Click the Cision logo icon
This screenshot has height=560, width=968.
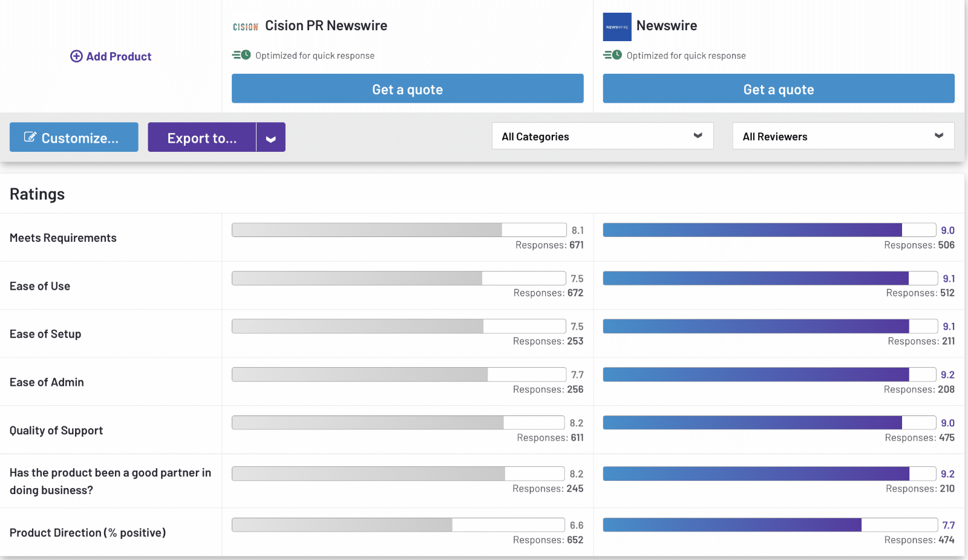tap(245, 27)
